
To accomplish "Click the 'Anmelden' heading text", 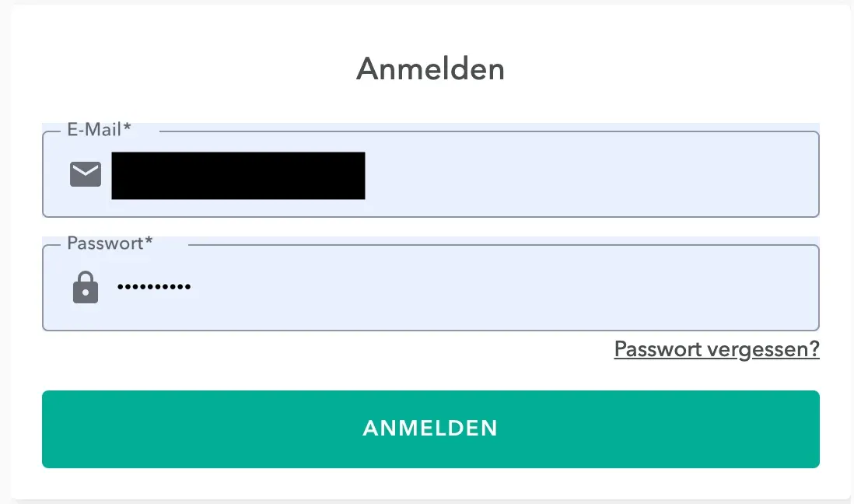I will [430, 69].
